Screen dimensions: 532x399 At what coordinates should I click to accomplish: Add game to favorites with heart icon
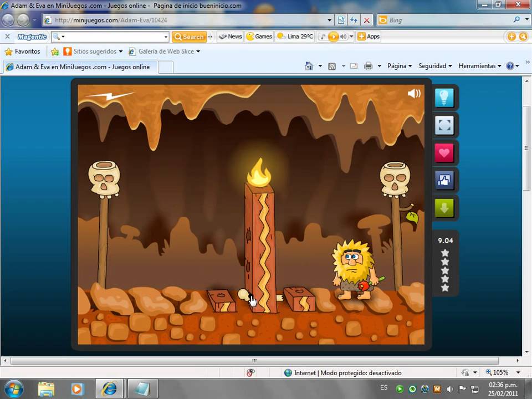point(444,153)
